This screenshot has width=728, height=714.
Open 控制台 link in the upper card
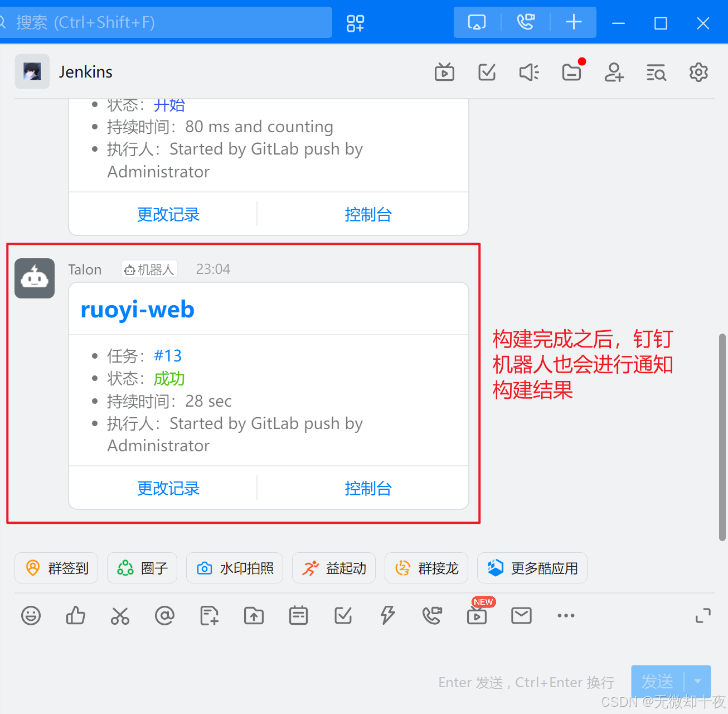click(368, 214)
